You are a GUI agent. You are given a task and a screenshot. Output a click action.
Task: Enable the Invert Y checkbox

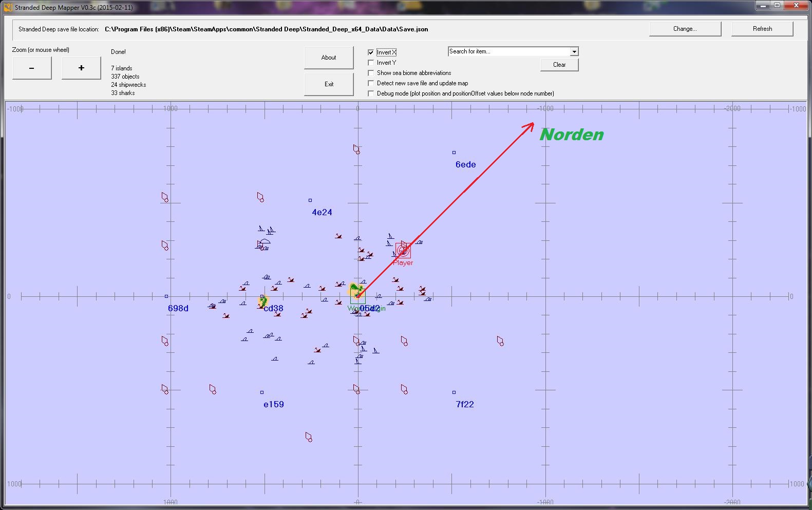coord(371,63)
